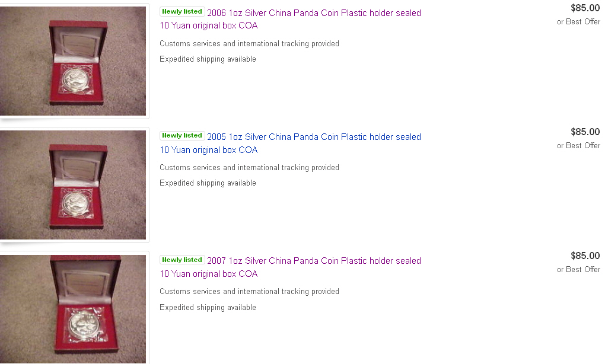Click the 2005 Panda coin thumbnail image
The height and width of the screenshot is (364, 605).
pos(72,185)
